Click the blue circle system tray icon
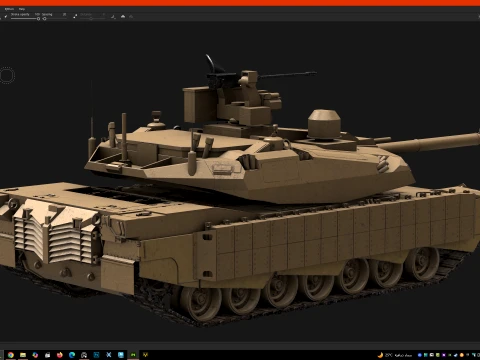This screenshot has width=480, height=360. click(420, 355)
